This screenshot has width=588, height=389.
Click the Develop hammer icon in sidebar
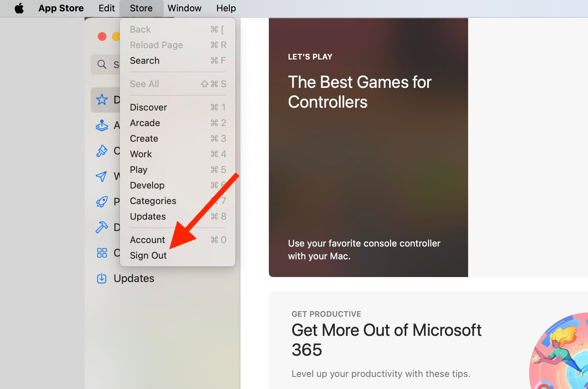(102, 227)
